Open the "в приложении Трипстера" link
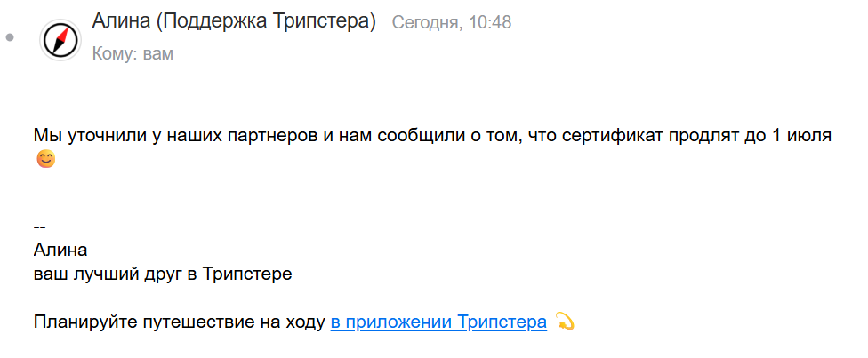This screenshot has width=868, height=358. [x=438, y=322]
